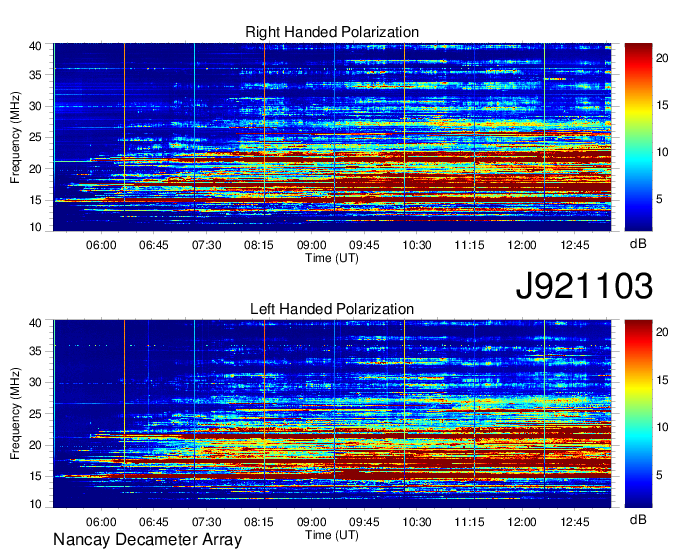680x552 pixels.
Task: Click 06:00 tick label on lower plot
Action: (x=101, y=522)
